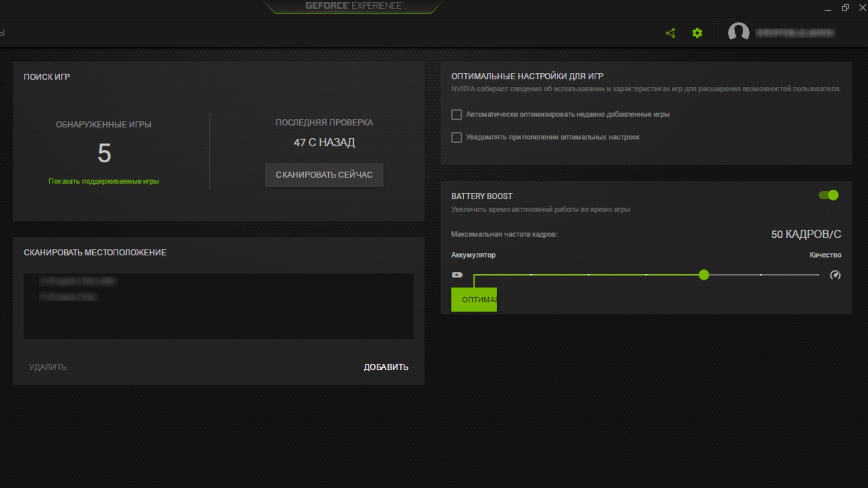Screen dimensions: 868x488
Task: Click the Battery Boost frame rate slider handle
Action: [703, 275]
